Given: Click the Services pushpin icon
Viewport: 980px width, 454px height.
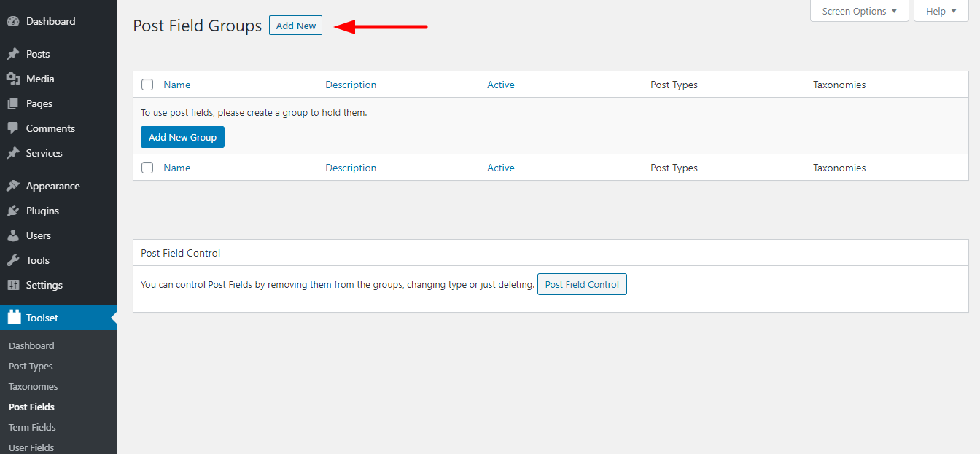Looking at the screenshot, I should [13, 153].
